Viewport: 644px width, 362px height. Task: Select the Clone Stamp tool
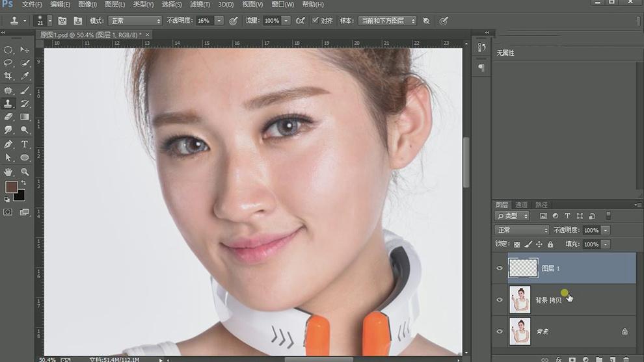coord(8,103)
